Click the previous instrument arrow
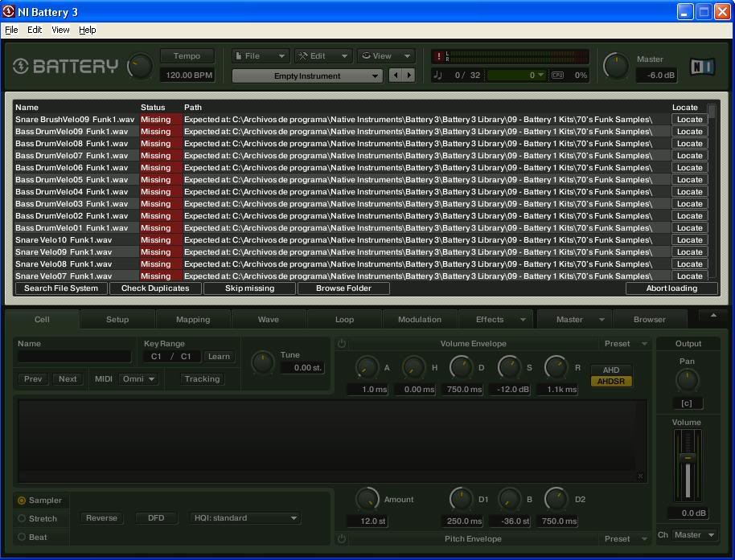 (x=396, y=76)
